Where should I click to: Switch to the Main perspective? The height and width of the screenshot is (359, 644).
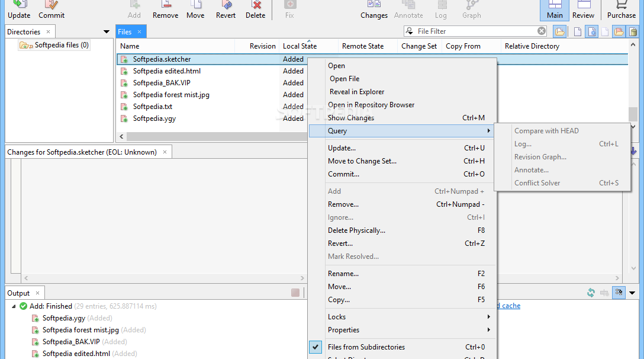555,10
